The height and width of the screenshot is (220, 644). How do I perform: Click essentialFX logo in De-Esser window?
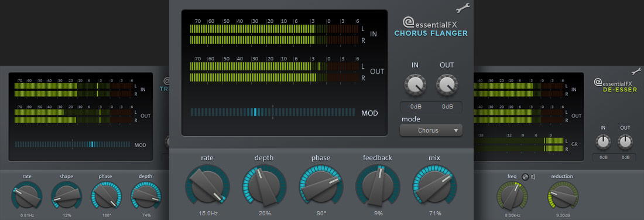click(613, 82)
